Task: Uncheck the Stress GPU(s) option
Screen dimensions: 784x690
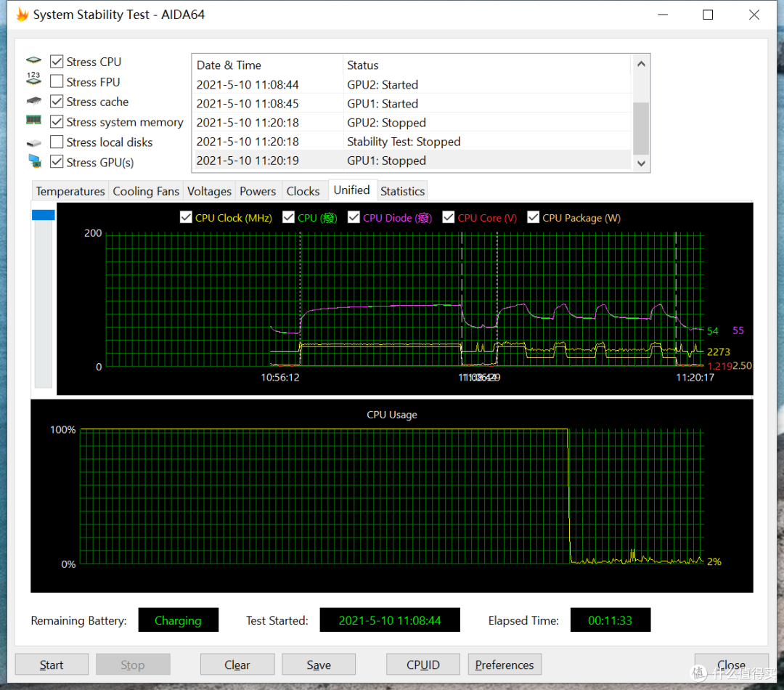Action: pos(57,162)
